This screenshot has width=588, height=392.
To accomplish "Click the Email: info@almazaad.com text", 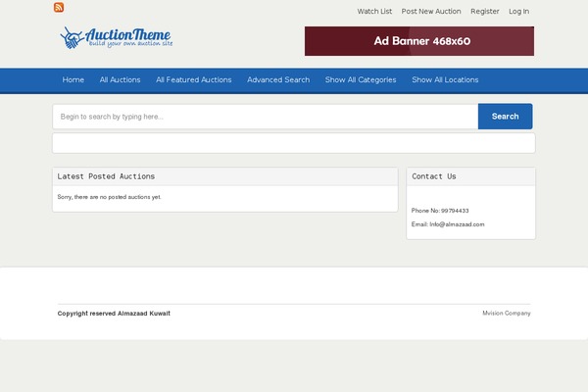I will [x=448, y=224].
